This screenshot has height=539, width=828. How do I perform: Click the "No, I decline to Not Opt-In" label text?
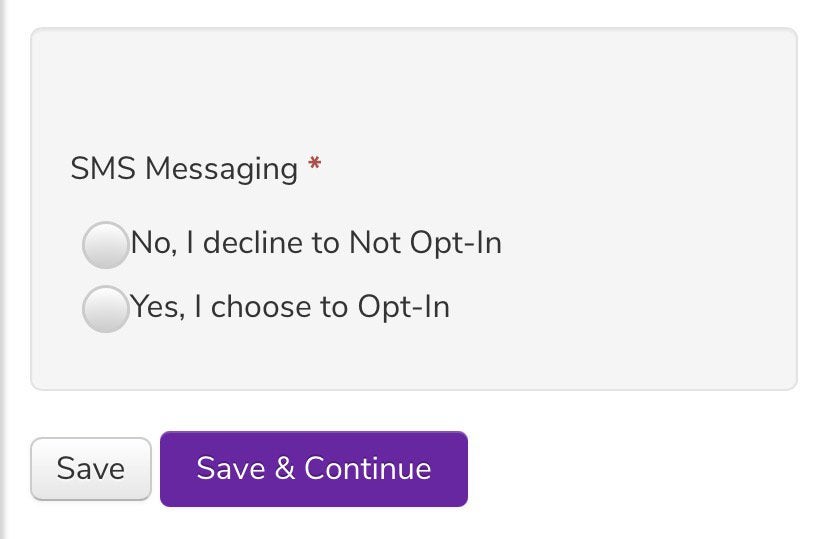(315, 243)
